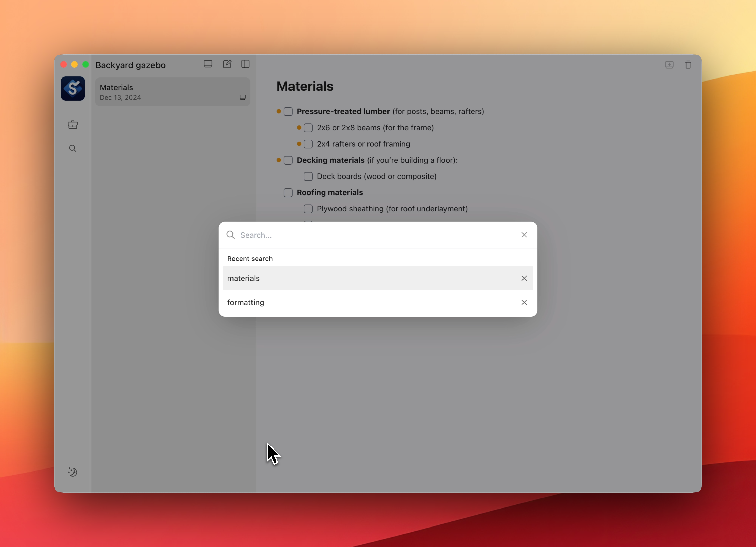
Task: Click the app logo icon in sidebar
Action: tap(73, 88)
